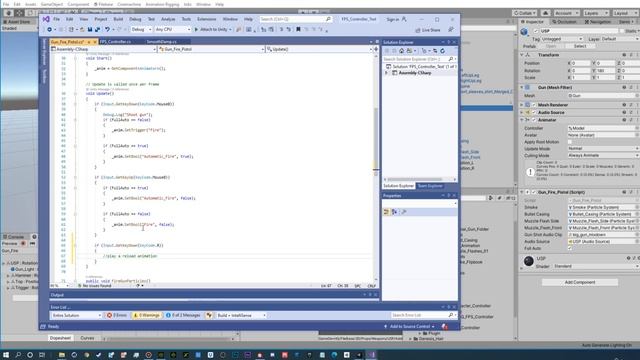Open the Build + IntelliSense dropdown

(x=241, y=316)
